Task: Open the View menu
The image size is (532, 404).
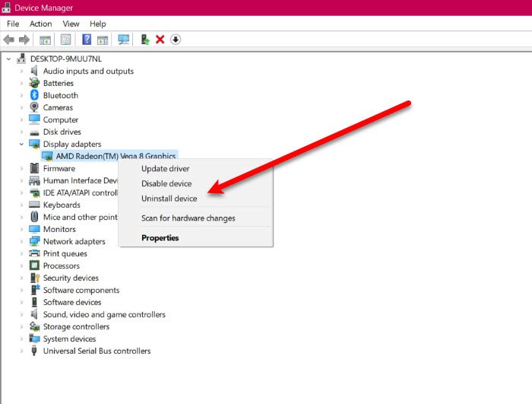Action: [x=71, y=24]
